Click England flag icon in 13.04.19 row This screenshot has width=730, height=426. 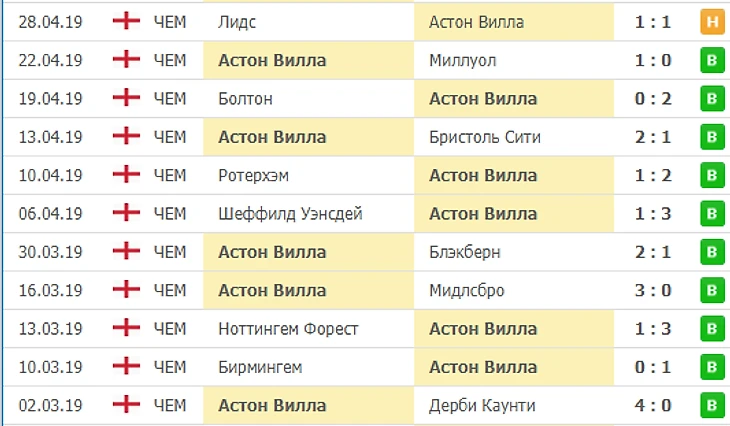[128, 137]
